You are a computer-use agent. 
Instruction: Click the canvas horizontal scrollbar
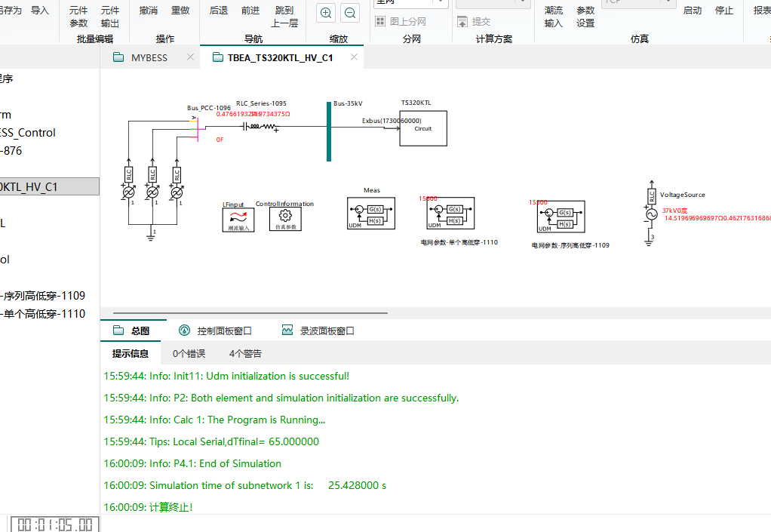pyautogui.click(x=250, y=312)
